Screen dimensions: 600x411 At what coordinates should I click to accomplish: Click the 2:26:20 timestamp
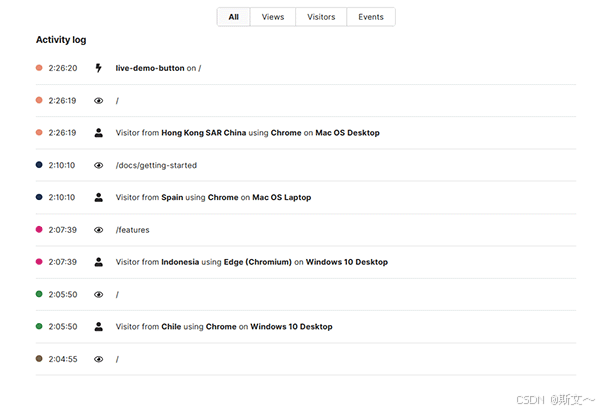coord(63,68)
